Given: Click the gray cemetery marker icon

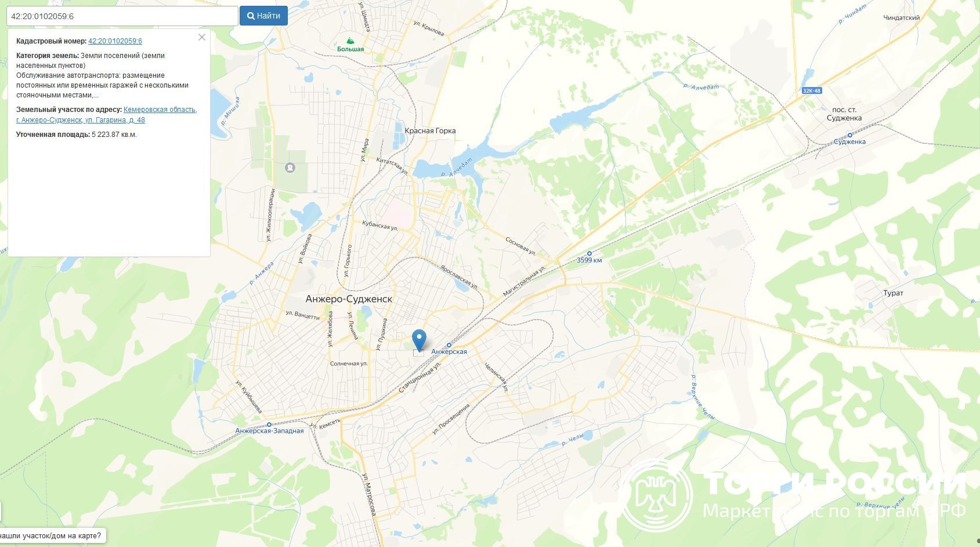Looking at the screenshot, I should coord(290,168).
